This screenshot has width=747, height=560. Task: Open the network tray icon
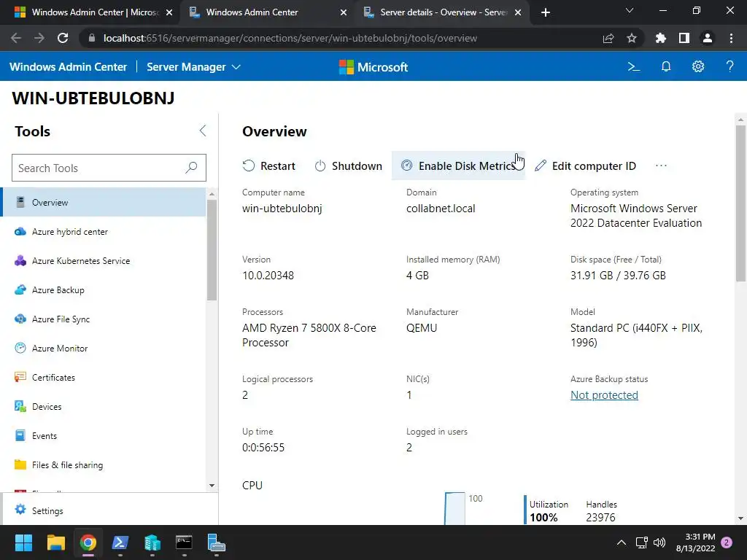pos(642,542)
